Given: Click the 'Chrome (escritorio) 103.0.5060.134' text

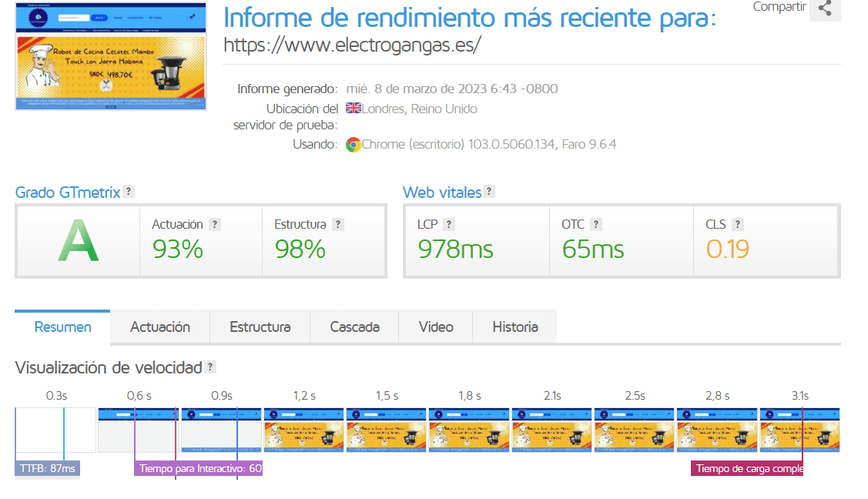Looking at the screenshot, I should click(458, 145).
